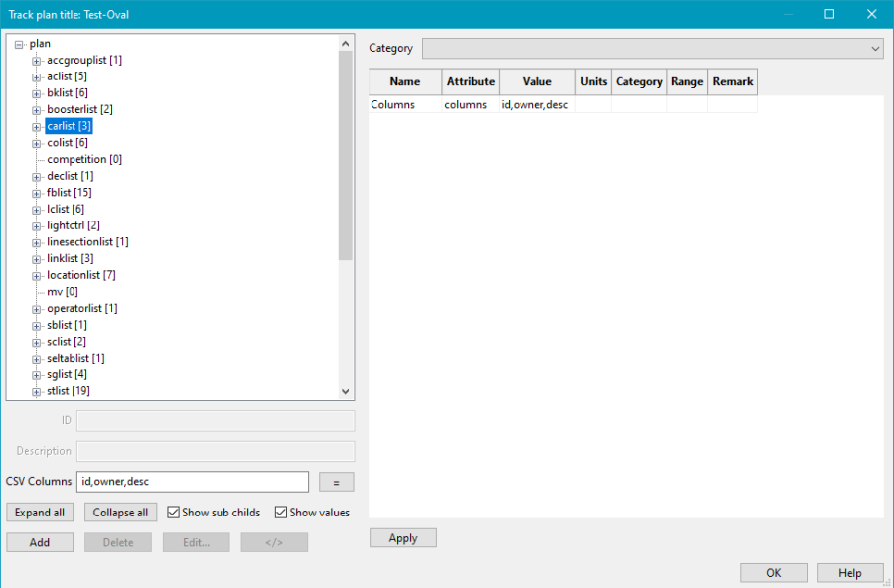Click Apply under the attribute table
The width and height of the screenshot is (894, 588).
(402, 538)
